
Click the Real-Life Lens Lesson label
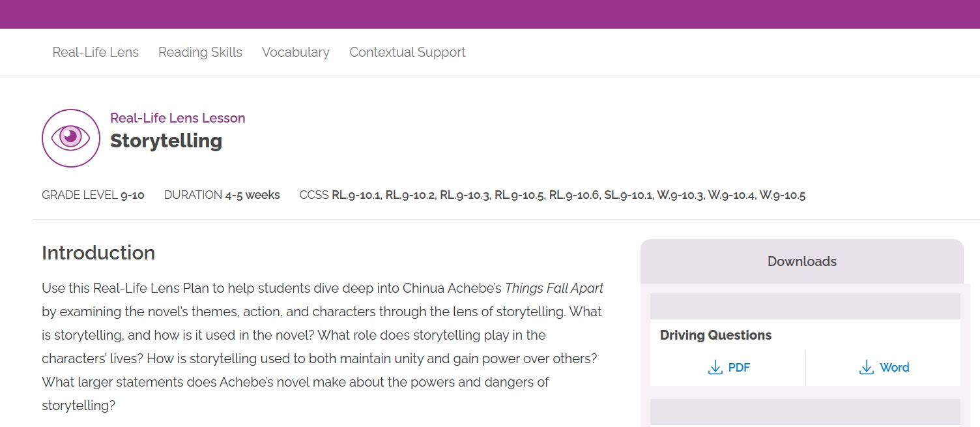178,118
